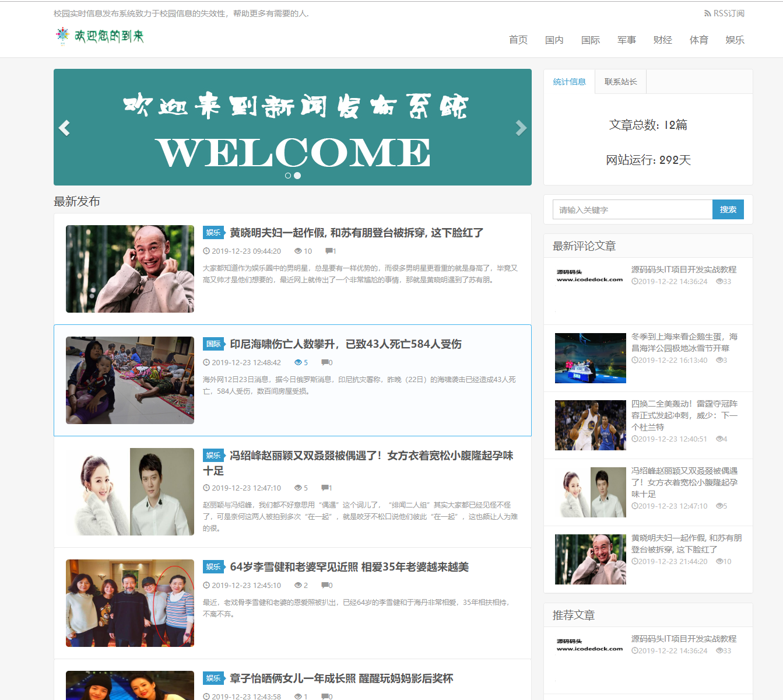Click the Warriors photo thumbnail in 最新评论文章
Viewport: 783px width, 700px height.
tap(590, 425)
